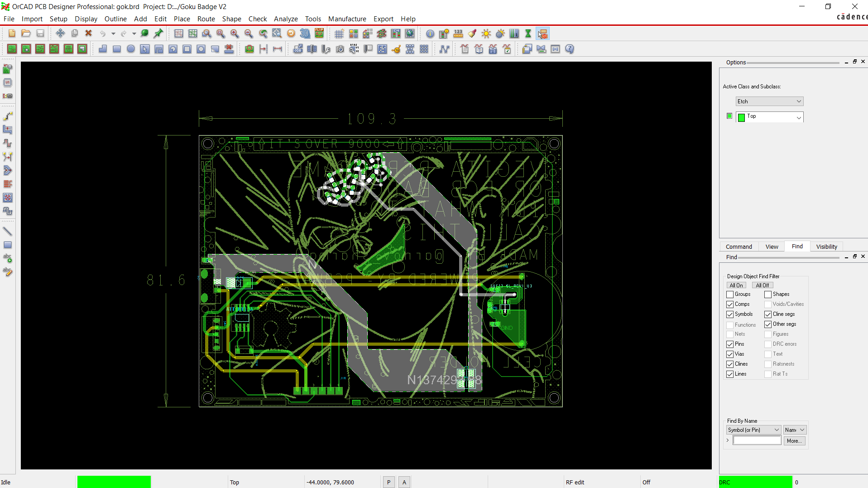Toggle the Other segs checkbox
Screen dimensions: 868x488
768,324
